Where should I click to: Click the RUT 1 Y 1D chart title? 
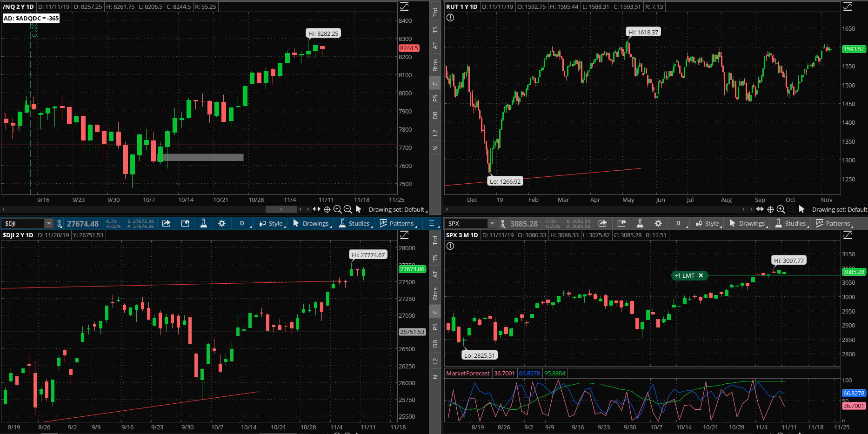point(461,7)
